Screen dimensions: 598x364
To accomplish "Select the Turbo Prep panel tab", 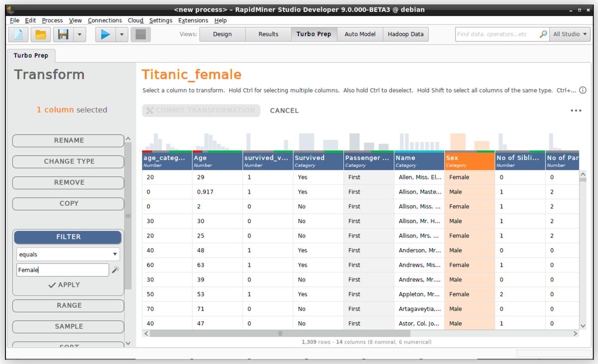I will [x=31, y=55].
